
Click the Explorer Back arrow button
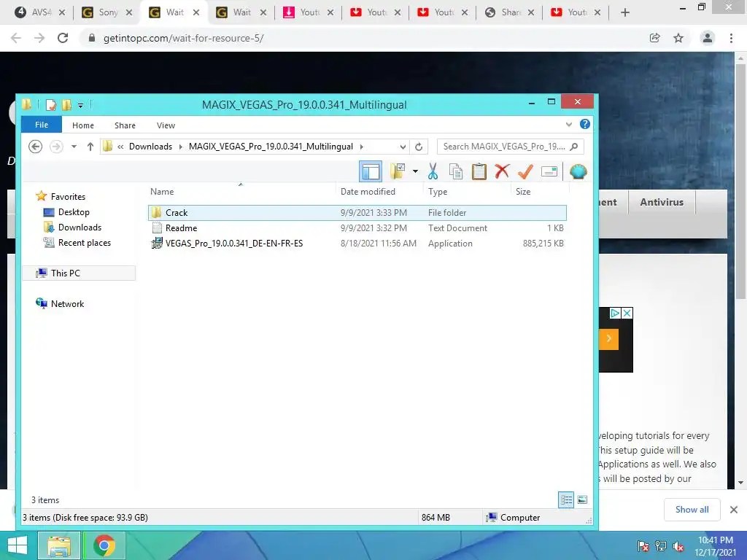coord(35,147)
